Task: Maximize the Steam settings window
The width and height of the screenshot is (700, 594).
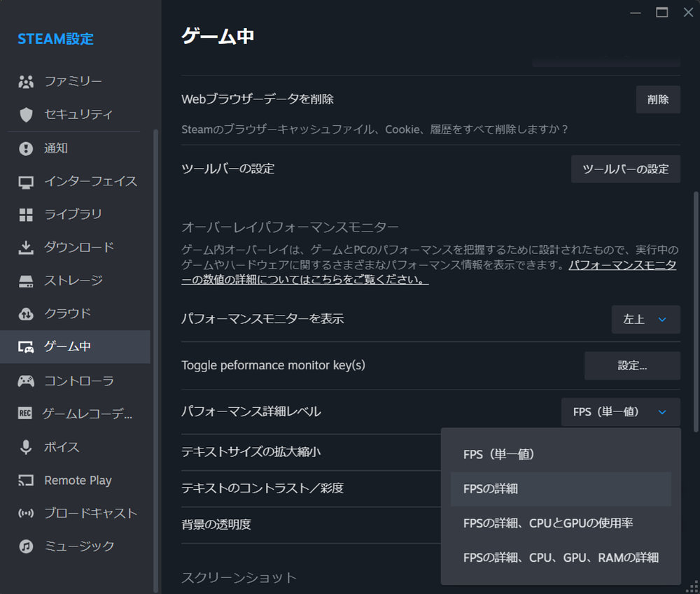Action: (x=662, y=13)
